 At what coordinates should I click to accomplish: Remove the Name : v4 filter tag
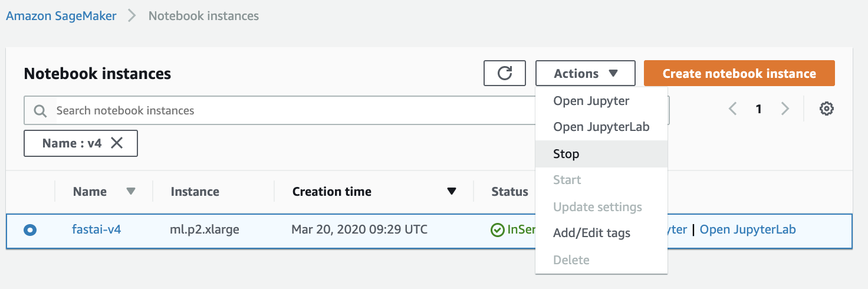pyautogui.click(x=117, y=143)
